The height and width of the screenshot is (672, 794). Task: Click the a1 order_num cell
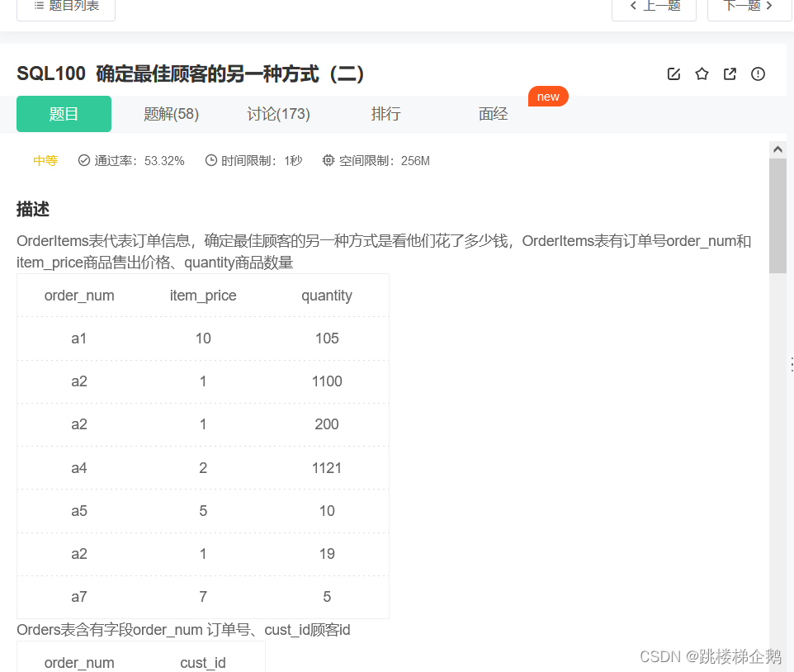(x=79, y=338)
